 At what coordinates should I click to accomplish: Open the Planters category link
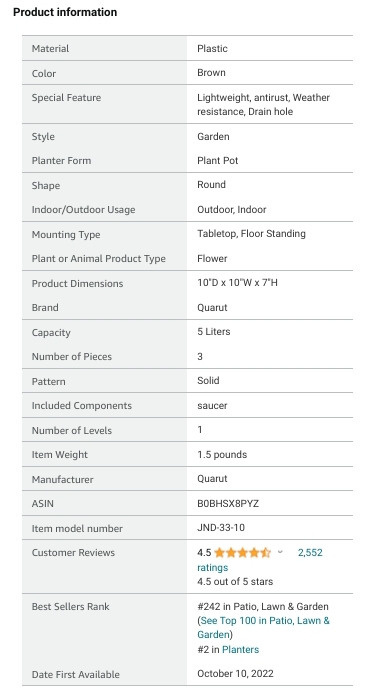pyautogui.click(x=240, y=649)
